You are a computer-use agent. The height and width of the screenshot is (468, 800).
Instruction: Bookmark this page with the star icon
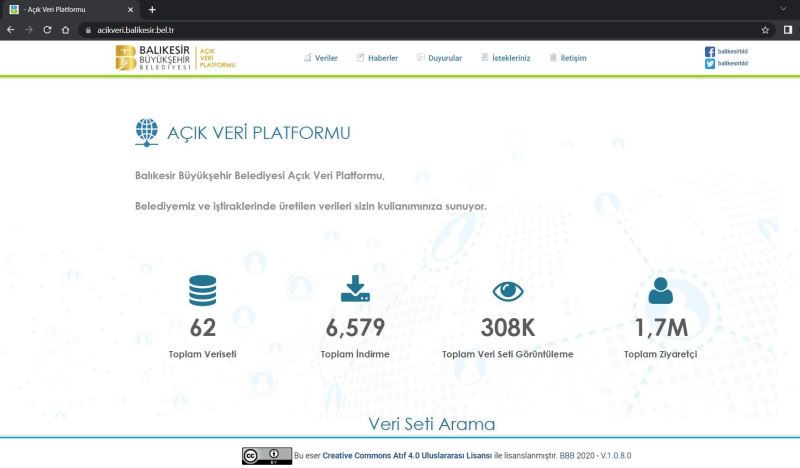(765, 30)
